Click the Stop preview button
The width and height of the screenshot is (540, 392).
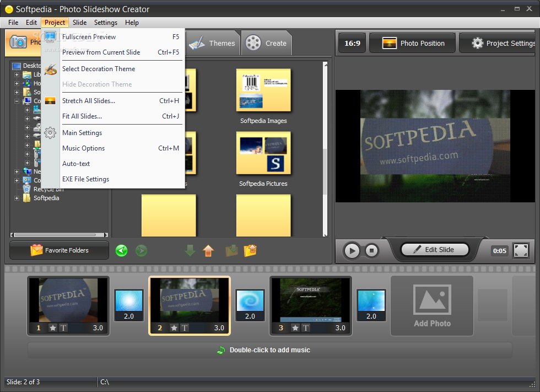coord(371,250)
